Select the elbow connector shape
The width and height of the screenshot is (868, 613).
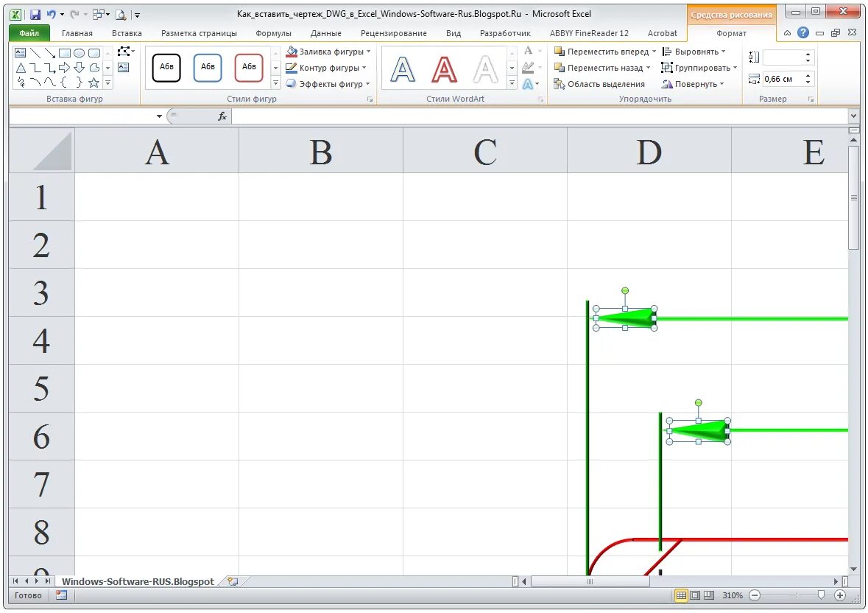click(35, 68)
